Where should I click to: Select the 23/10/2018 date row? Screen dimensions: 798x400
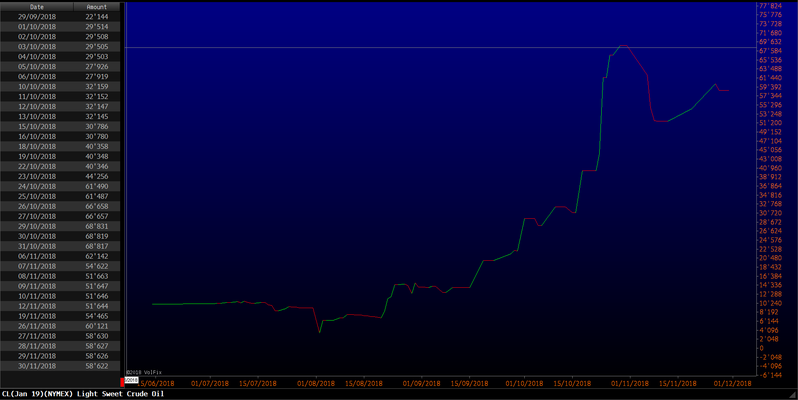[60, 177]
